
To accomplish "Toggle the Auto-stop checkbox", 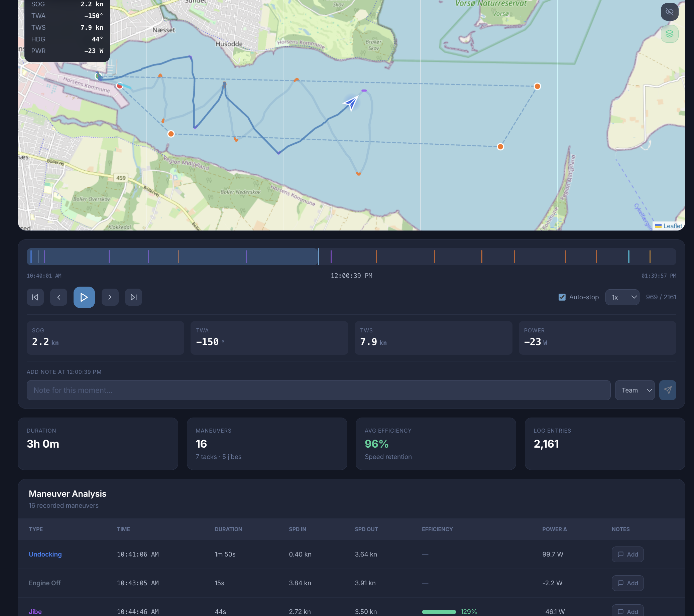I will click(x=562, y=297).
